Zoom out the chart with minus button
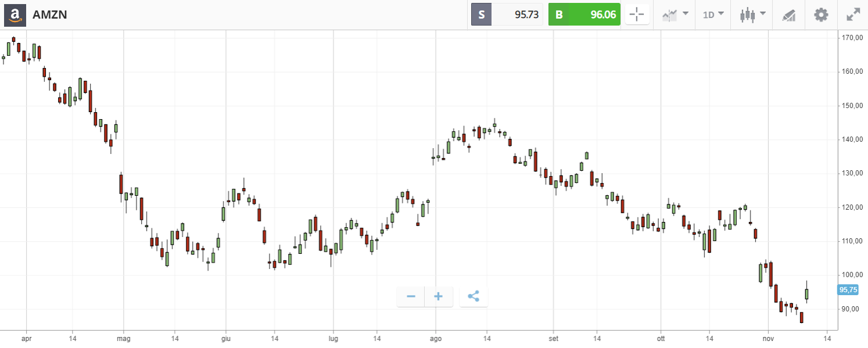Image resolution: width=868 pixels, height=348 pixels. pos(411,296)
